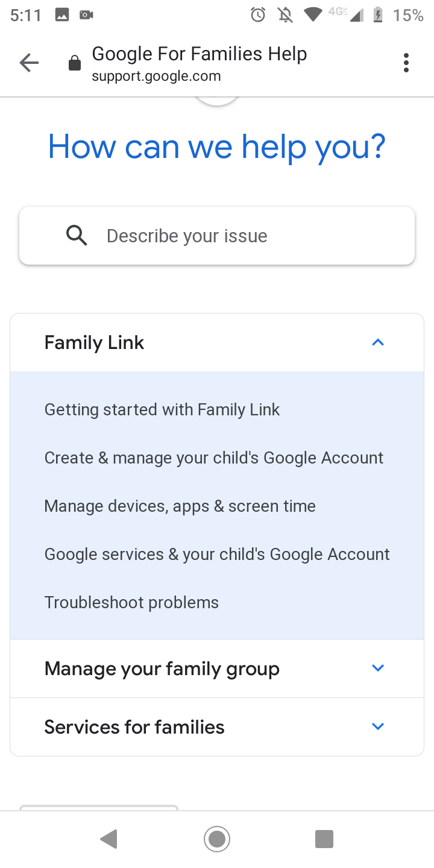Open Manage devices, apps & screen time
Screen dimensions: 434x868
[x=180, y=506]
